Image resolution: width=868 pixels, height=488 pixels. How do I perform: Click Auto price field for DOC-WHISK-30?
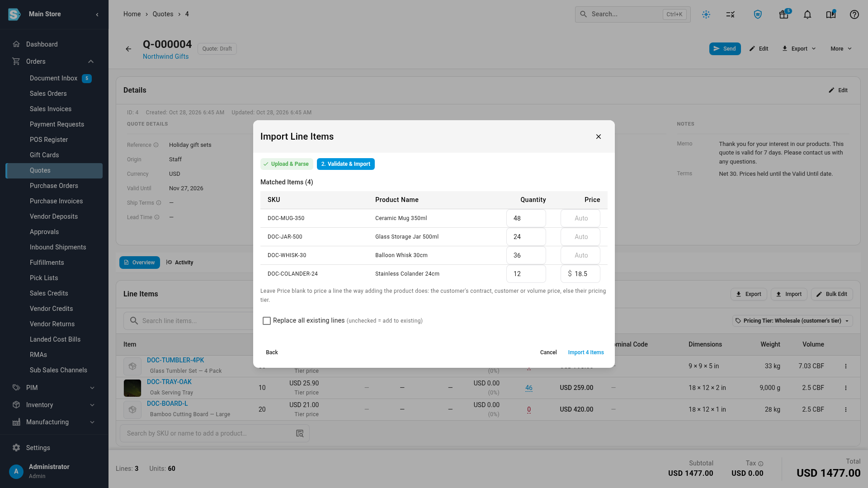(x=580, y=255)
